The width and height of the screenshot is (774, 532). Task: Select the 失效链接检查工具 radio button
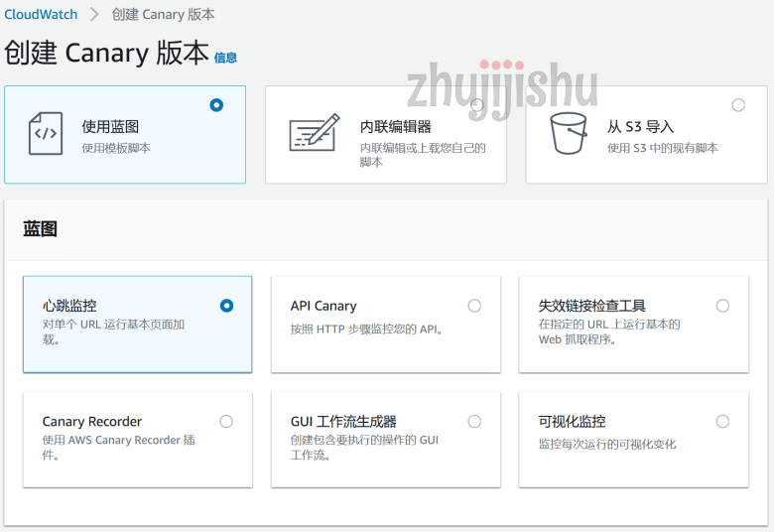click(x=722, y=306)
